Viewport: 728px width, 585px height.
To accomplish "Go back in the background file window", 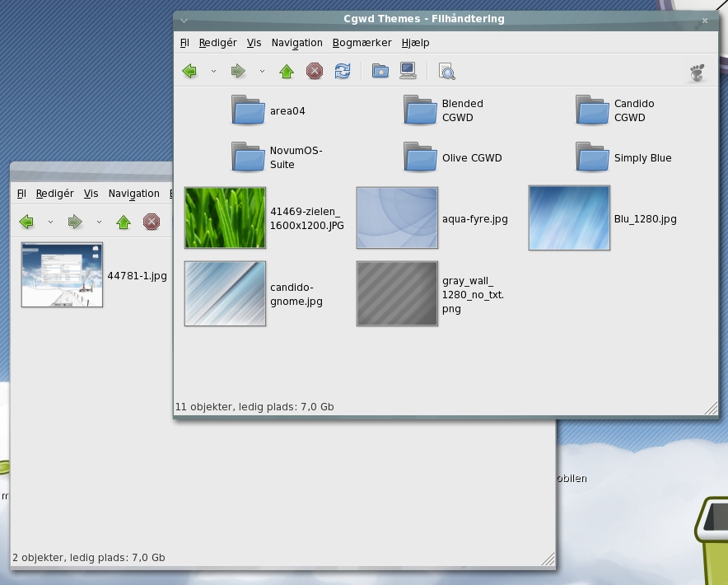I will point(26,222).
